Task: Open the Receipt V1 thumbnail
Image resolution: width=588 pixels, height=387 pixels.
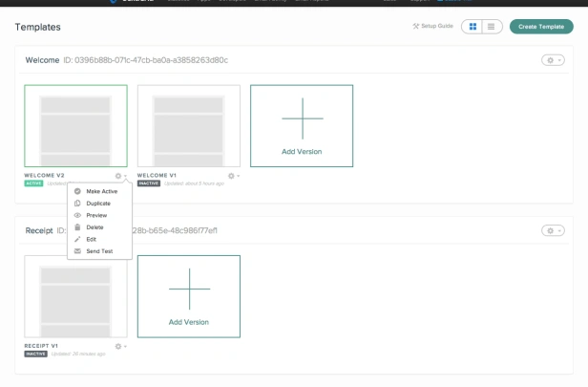Action: [75, 296]
